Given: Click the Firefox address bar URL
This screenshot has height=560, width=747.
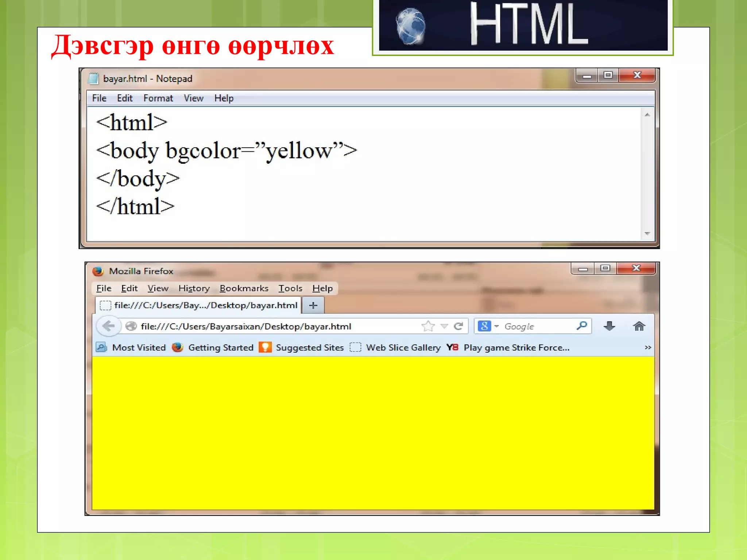Looking at the screenshot, I should (246, 326).
